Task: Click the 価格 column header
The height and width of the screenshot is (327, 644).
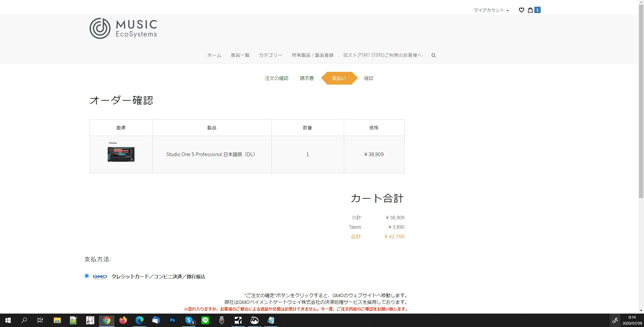Action: (x=374, y=128)
